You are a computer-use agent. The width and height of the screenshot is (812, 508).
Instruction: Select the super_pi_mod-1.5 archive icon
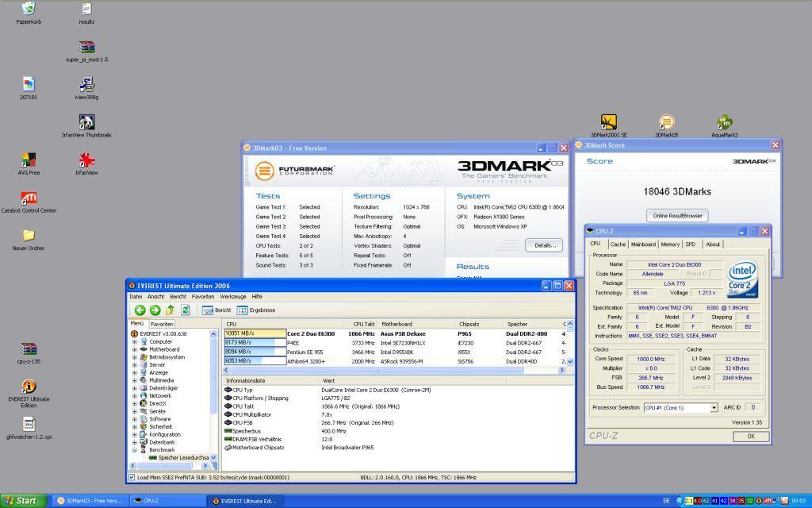[x=86, y=51]
